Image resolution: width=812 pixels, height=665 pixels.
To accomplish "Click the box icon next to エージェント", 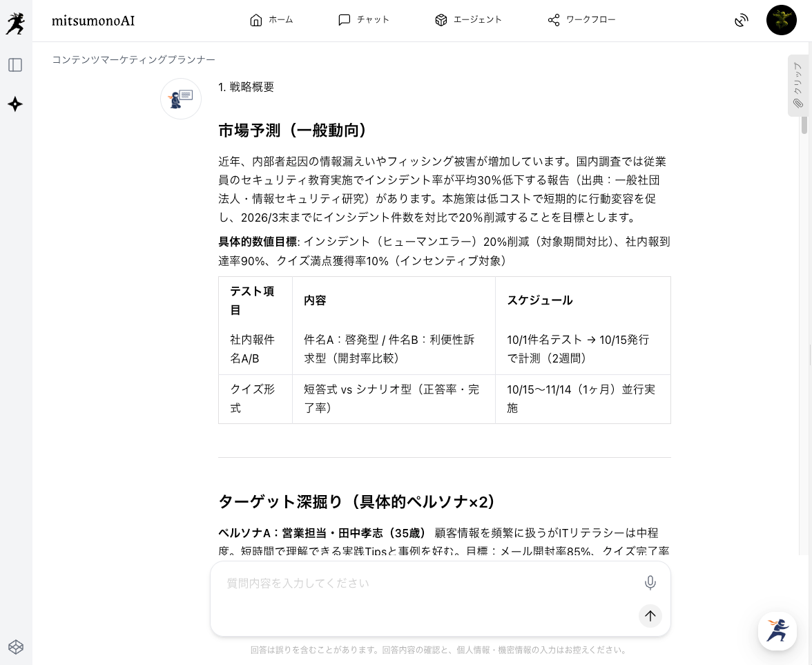I will 441,20.
